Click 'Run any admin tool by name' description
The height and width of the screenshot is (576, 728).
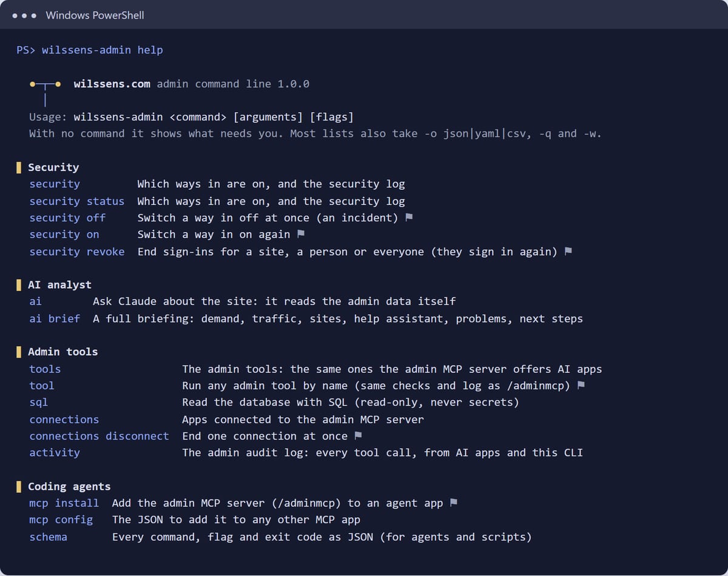pos(376,386)
